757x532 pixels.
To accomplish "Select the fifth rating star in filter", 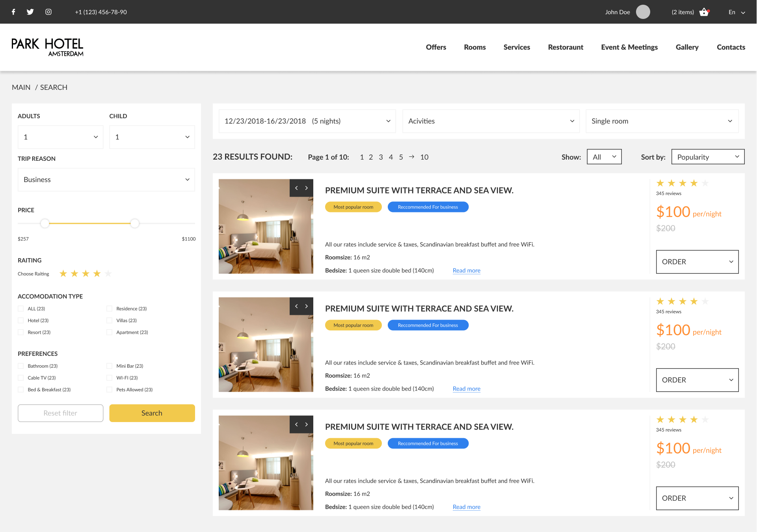I will [108, 273].
